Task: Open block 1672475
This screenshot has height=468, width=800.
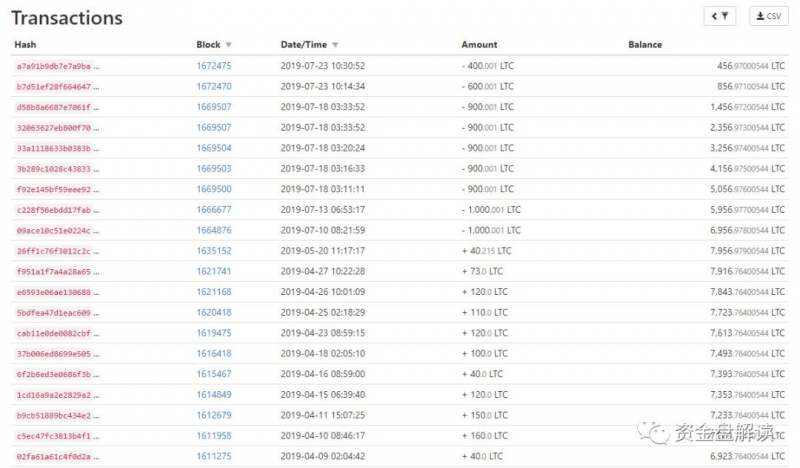Action: click(x=214, y=66)
